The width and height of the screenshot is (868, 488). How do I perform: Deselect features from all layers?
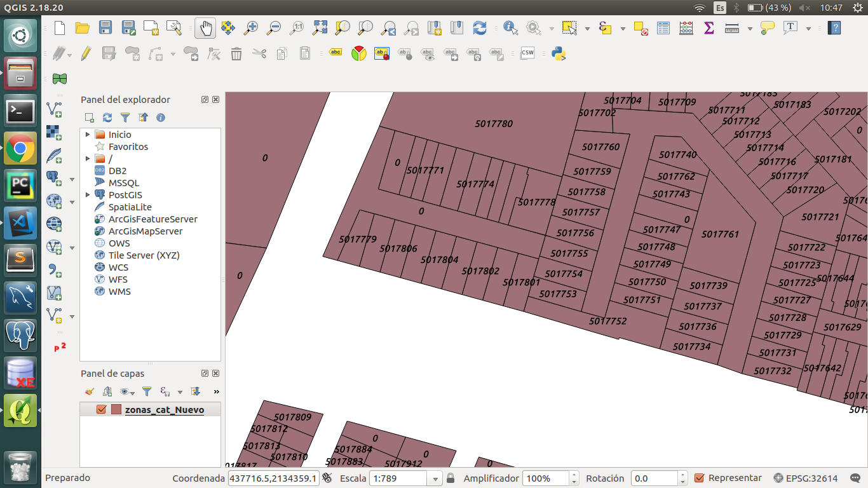point(641,28)
